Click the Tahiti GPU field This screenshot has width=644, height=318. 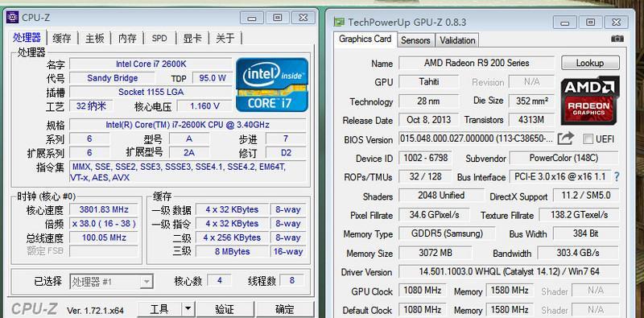(429, 82)
